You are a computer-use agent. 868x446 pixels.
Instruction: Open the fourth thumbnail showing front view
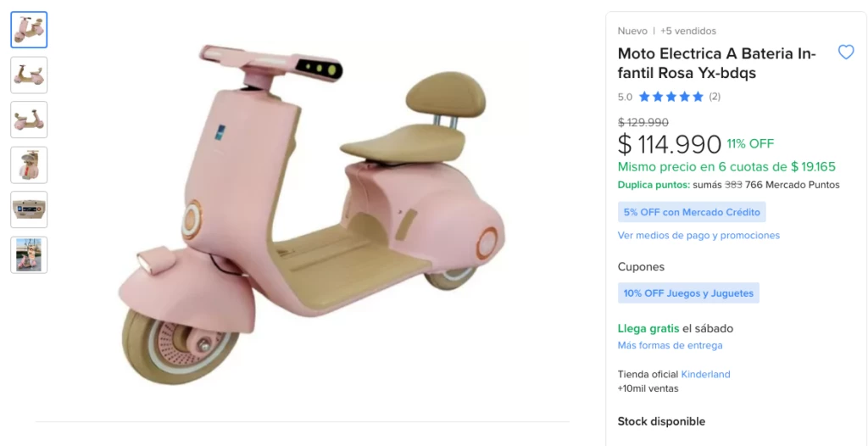pyautogui.click(x=29, y=164)
